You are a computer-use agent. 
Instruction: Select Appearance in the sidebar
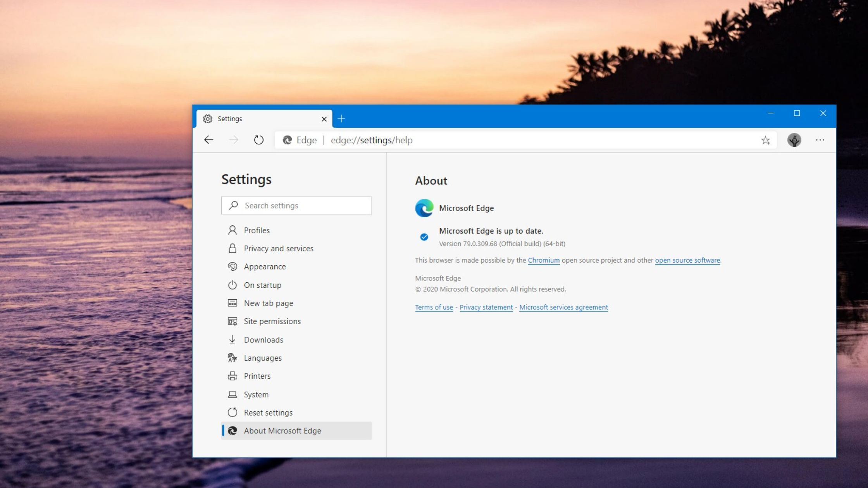click(265, 266)
